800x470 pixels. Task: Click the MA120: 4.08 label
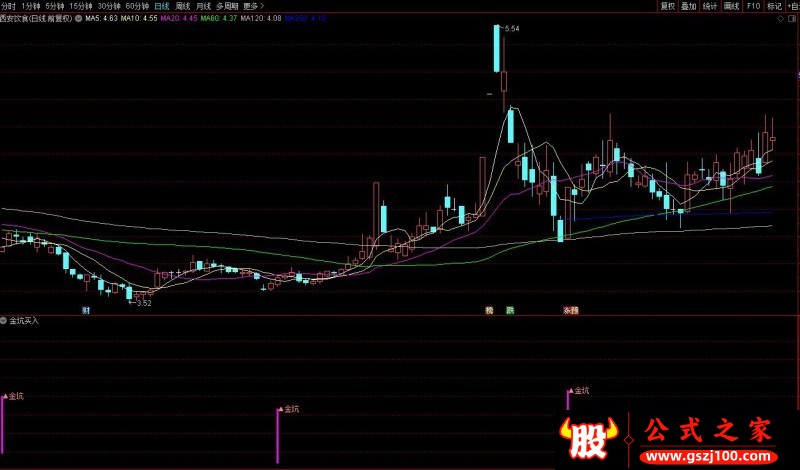[261, 18]
